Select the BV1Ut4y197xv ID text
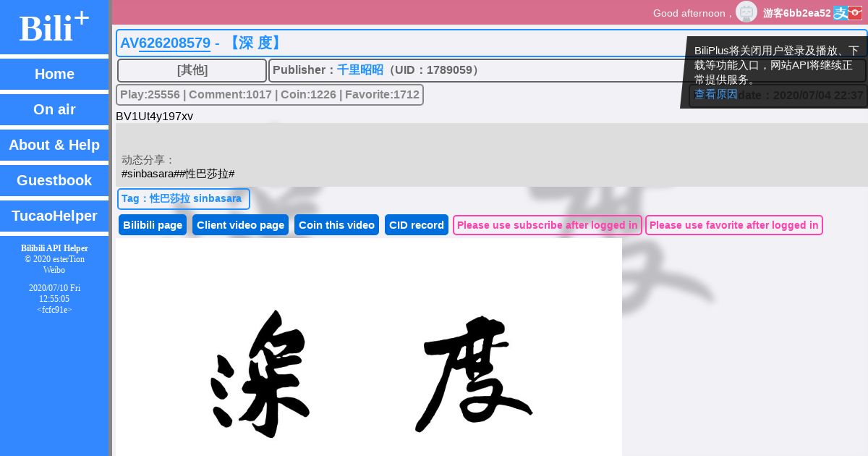 point(155,117)
